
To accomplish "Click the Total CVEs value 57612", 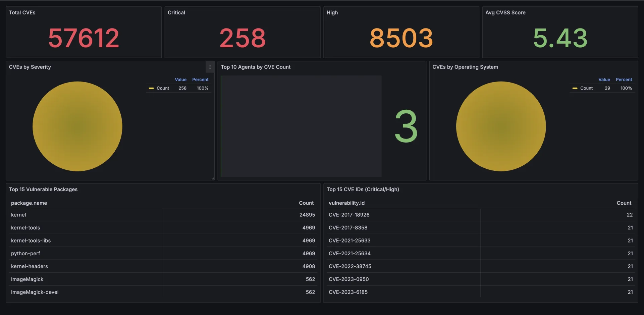I will tap(84, 38).
